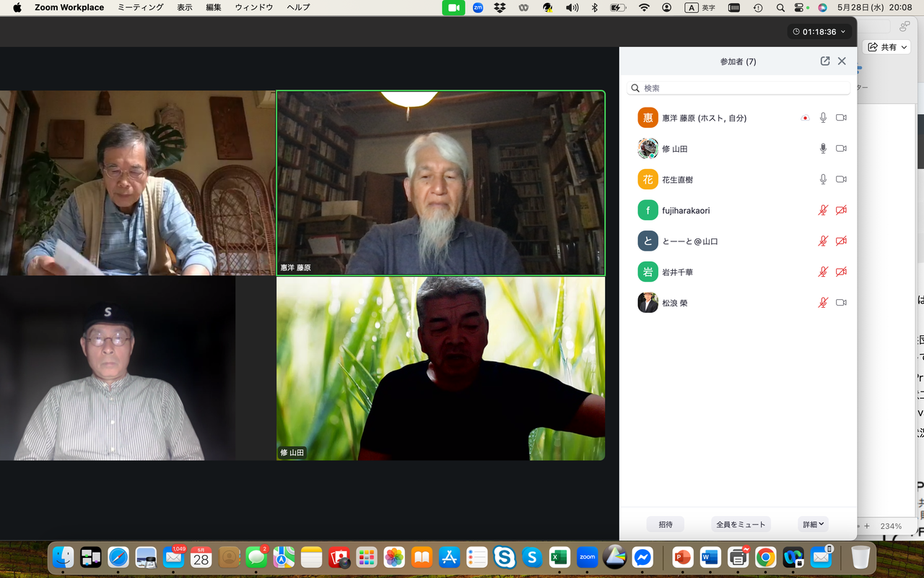Open the 詳細 dropdown in participants panel
The height and width of the screenshot is (578, 924).
[x=813, y=525]
